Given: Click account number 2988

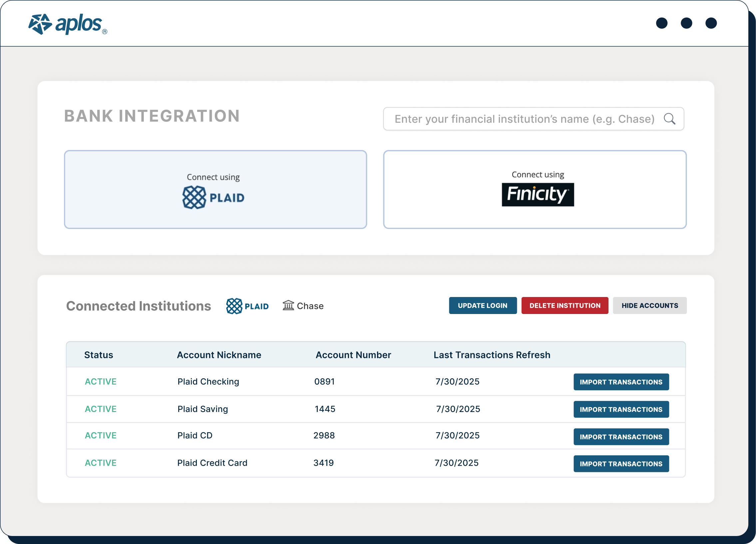Looking at the screenshot, I should [x=324, y=435].
